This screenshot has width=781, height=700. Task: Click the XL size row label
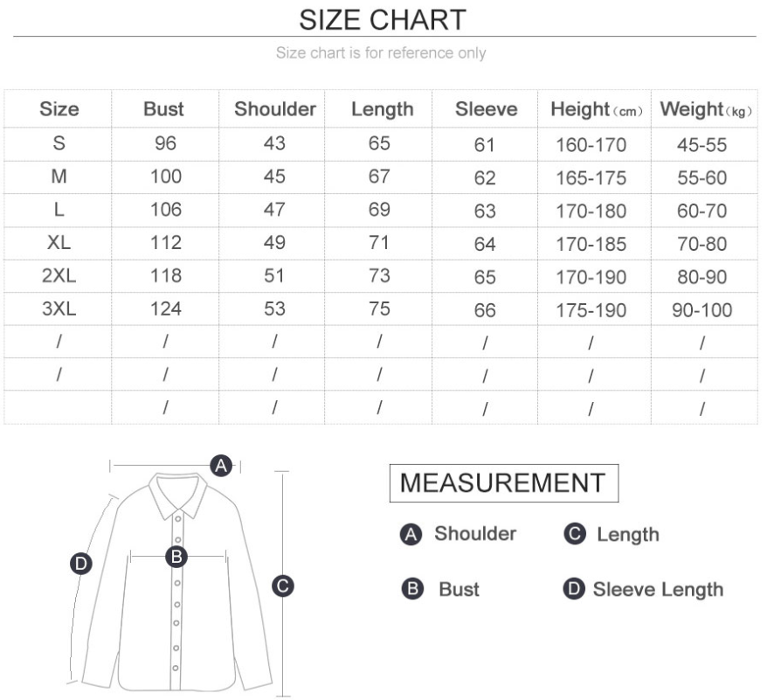(x=59, y=243)
